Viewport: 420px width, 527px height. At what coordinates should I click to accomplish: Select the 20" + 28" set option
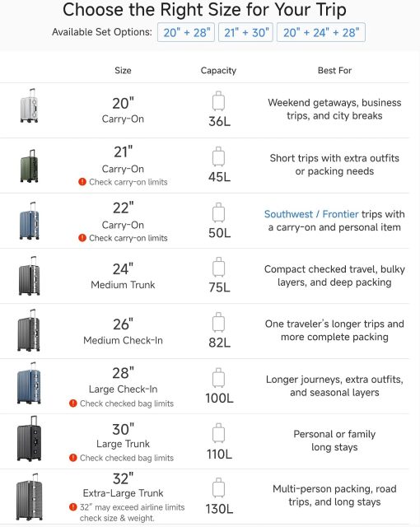tap(186, 32)
